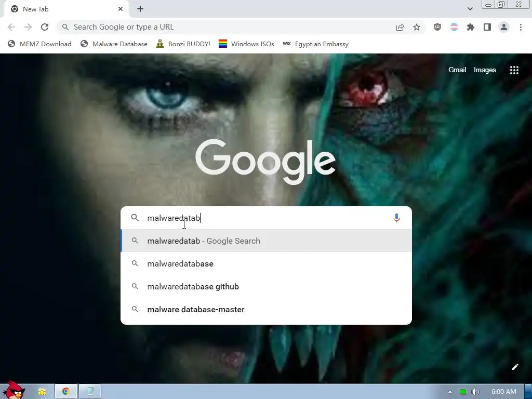This screenshot has height=399, width=532.
Task: Open the green tray status icon
Action: click(462, 392)
